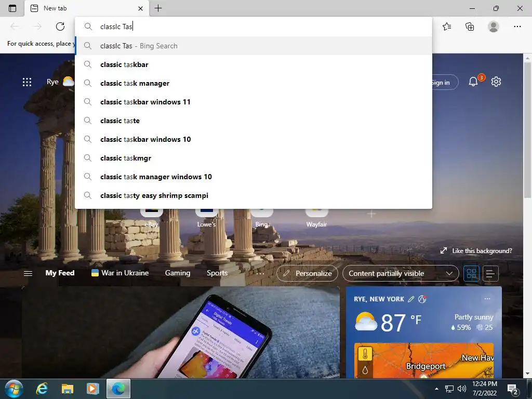Image resolution: width=532 pixels, height=399 pixels.
Task: Click 'Like this background?' link
Action: 476,251
